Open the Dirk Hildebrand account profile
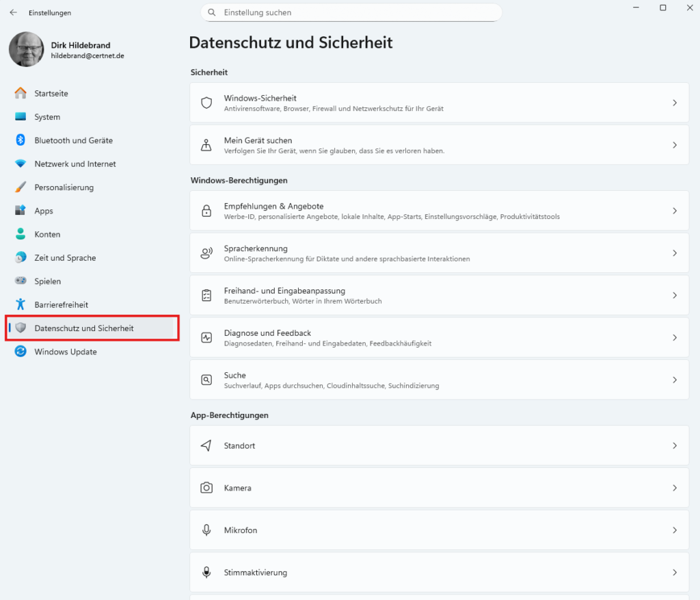Image resolution: width=700 pixels, height=600 pixels. point(81,46)
